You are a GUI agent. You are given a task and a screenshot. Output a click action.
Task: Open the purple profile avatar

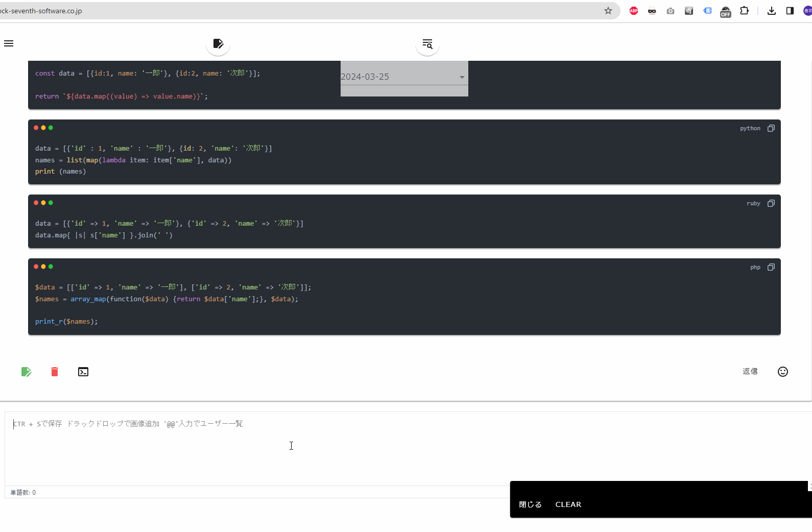[x=808, y=11]
